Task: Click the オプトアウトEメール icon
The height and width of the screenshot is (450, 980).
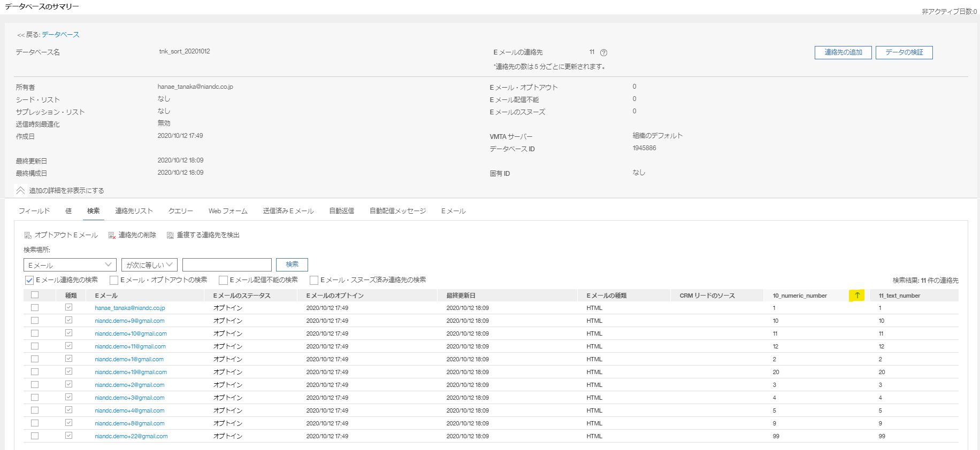Action: tap(28, 235)
